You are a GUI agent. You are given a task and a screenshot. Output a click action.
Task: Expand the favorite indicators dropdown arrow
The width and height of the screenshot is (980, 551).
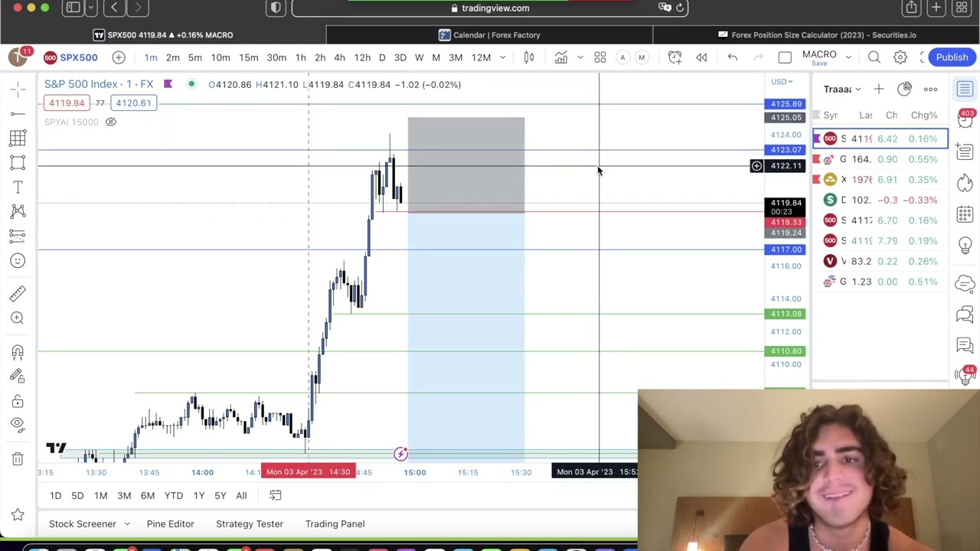pyautogui.click(x=580, y=57)
